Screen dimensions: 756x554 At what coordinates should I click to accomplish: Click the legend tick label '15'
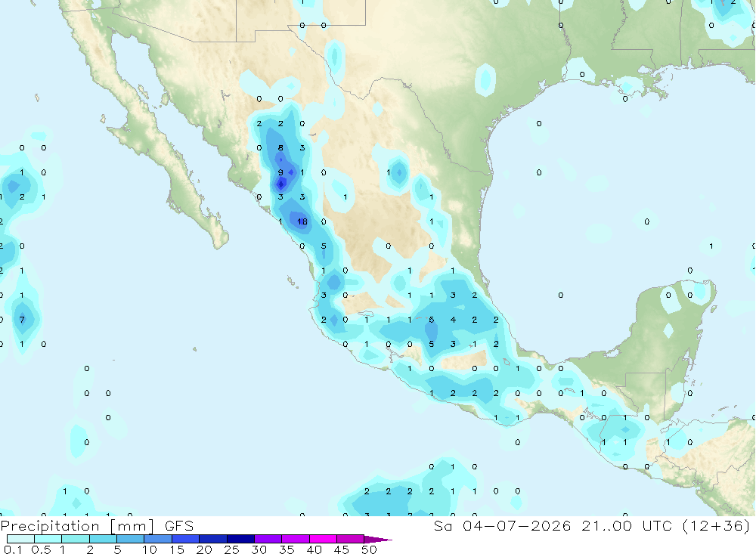(x=177, y=549)
